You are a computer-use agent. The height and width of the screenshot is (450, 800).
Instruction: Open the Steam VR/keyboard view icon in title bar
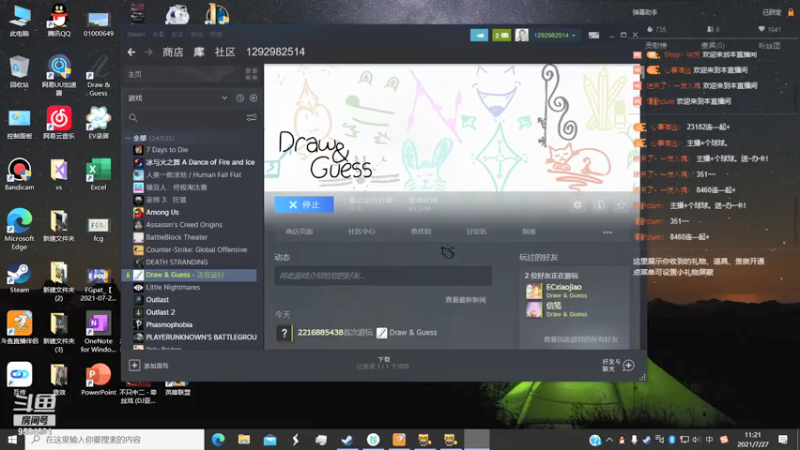point(593,35)
